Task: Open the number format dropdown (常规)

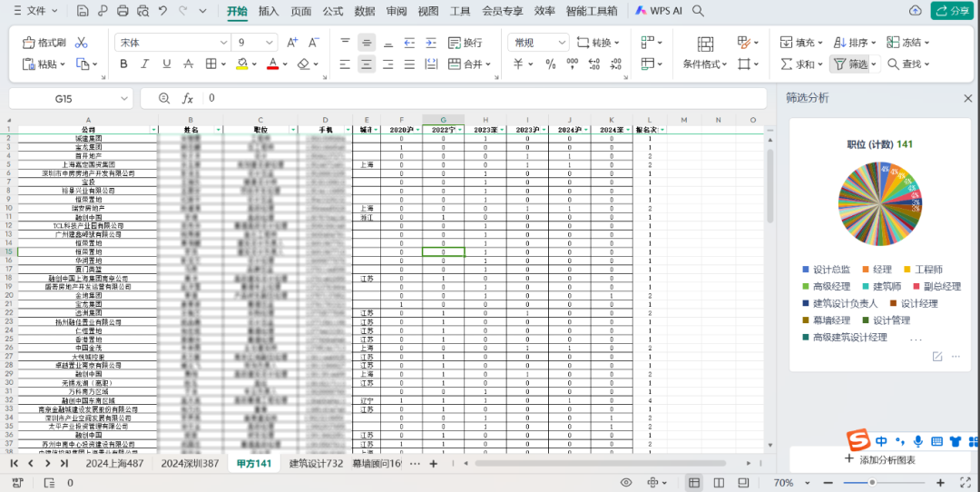Action: (x=535, y=43)
